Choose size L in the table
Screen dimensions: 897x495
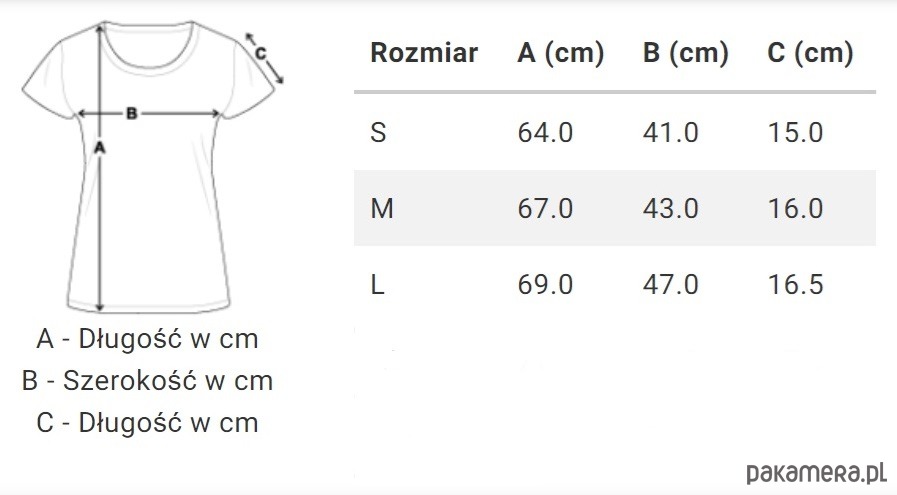tap(377, 284)
